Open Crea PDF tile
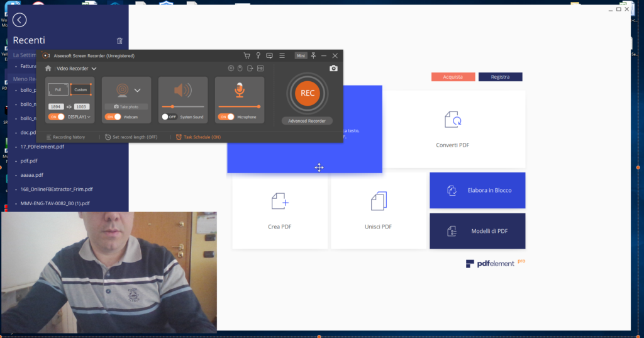 tap(280, 211)
